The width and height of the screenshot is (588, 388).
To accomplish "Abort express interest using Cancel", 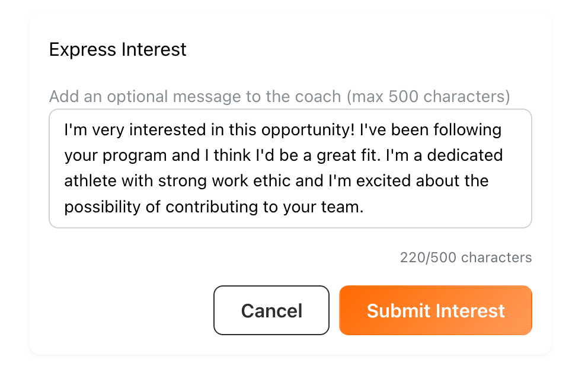I will click(x=271, y=310).
